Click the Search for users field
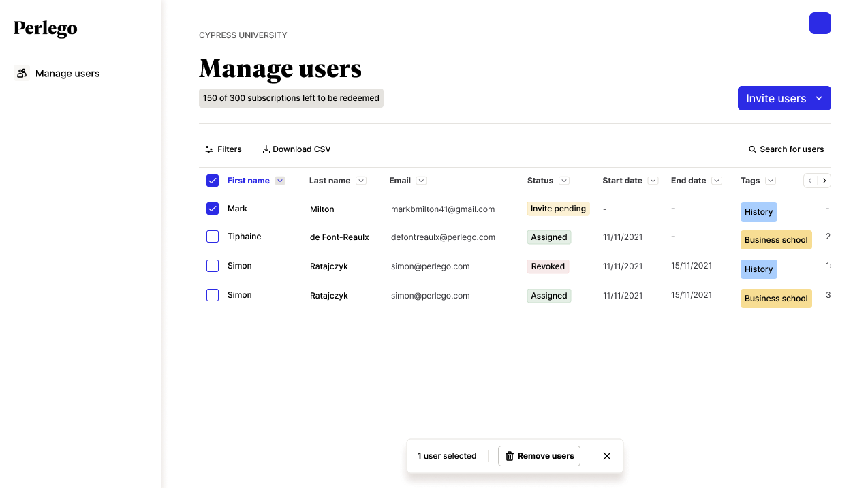Viewport: 868px width, 488px height. 792,149
